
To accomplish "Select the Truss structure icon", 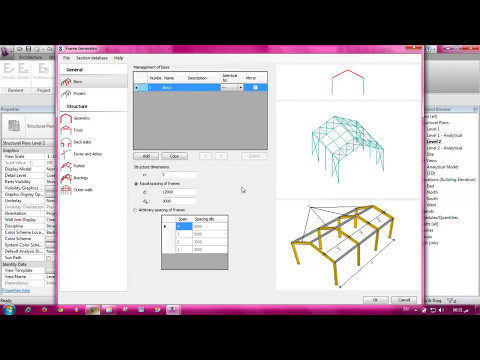I will point(66,130).
